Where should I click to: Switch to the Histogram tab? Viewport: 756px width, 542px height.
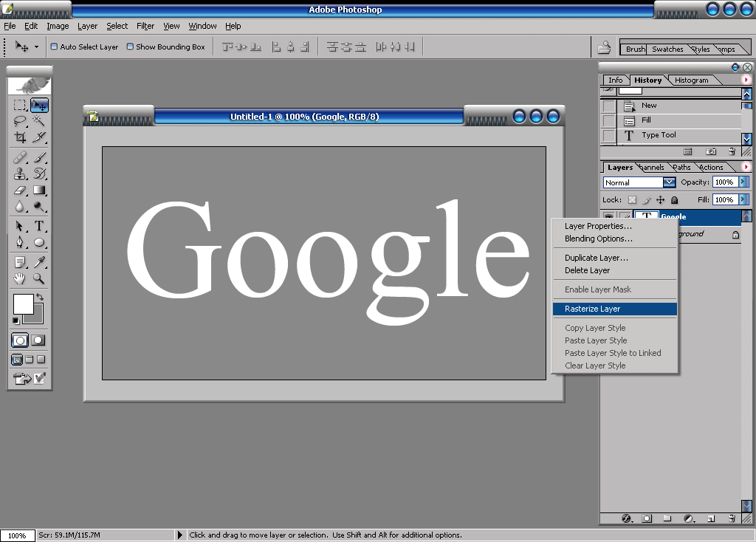pyautogui.click(x=691, y=80)
